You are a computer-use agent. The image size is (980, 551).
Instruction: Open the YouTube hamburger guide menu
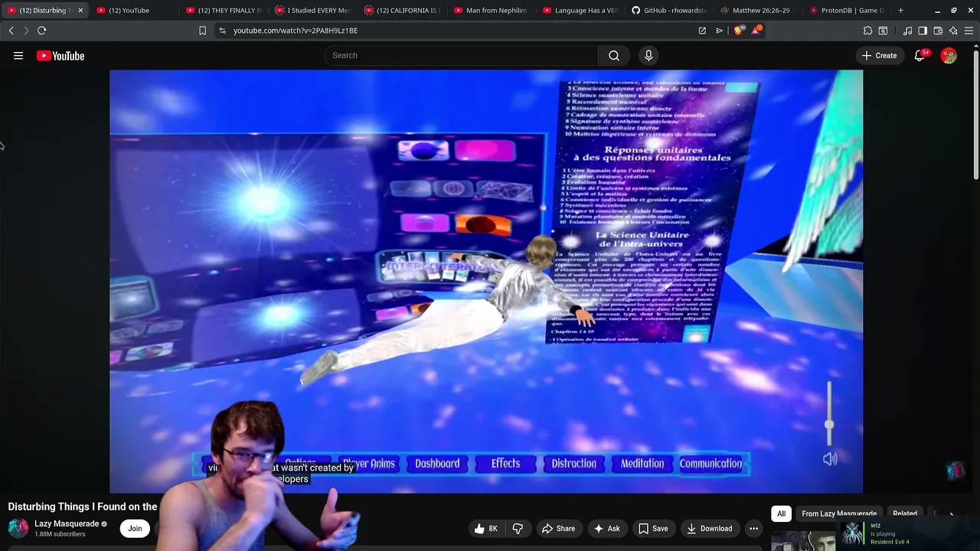[x=18, y=56]
